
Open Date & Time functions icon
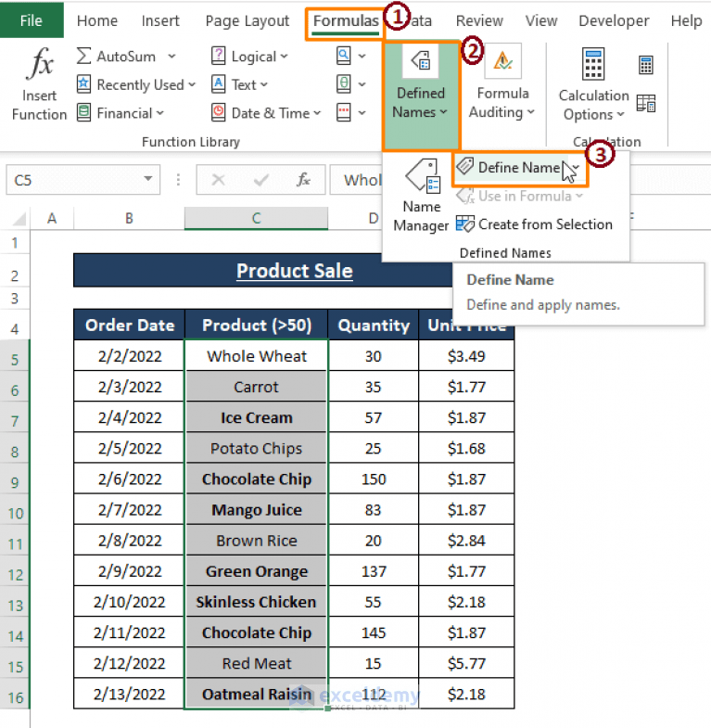(218, 113)
